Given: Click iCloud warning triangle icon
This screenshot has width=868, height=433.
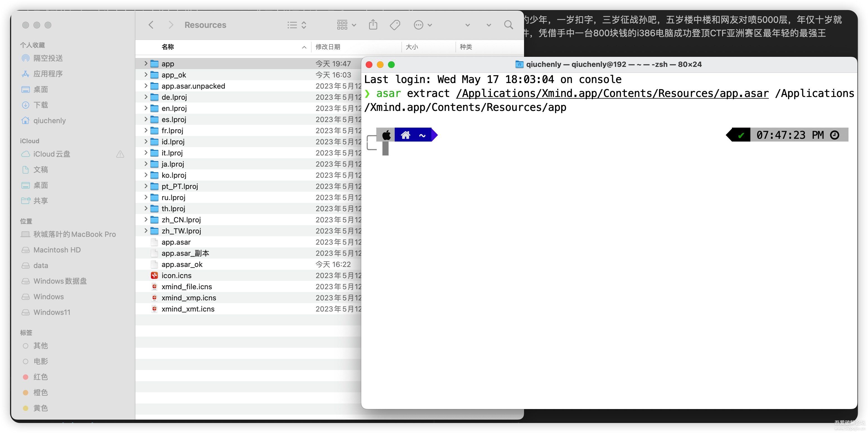Looking at the screenshot, I should tap(120, 154).
